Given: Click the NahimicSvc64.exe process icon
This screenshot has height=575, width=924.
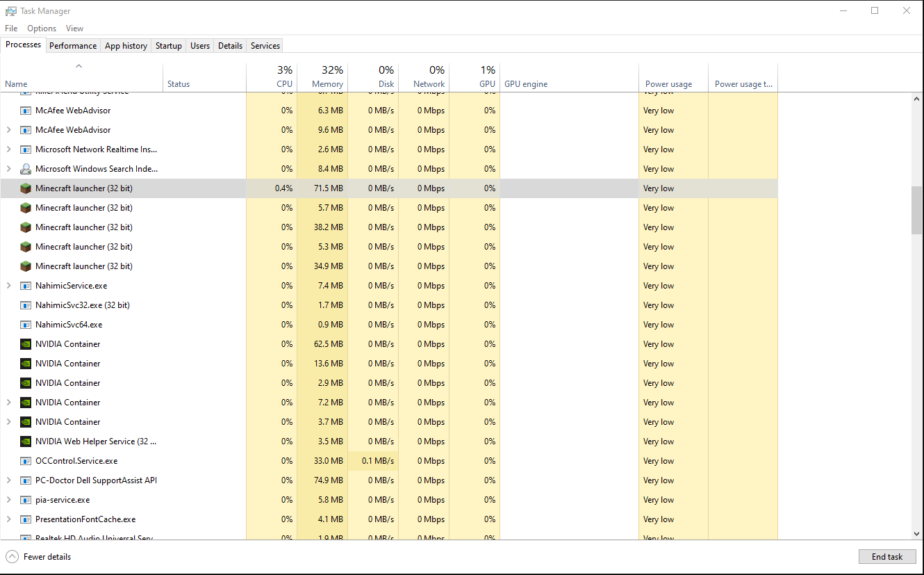Looking at the screenshot, I should (26, 325).
